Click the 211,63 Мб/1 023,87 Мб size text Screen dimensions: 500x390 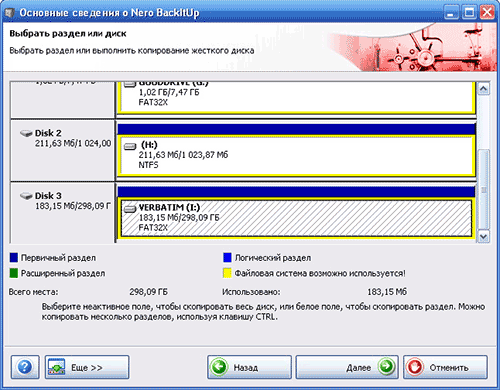coord(183,155)
